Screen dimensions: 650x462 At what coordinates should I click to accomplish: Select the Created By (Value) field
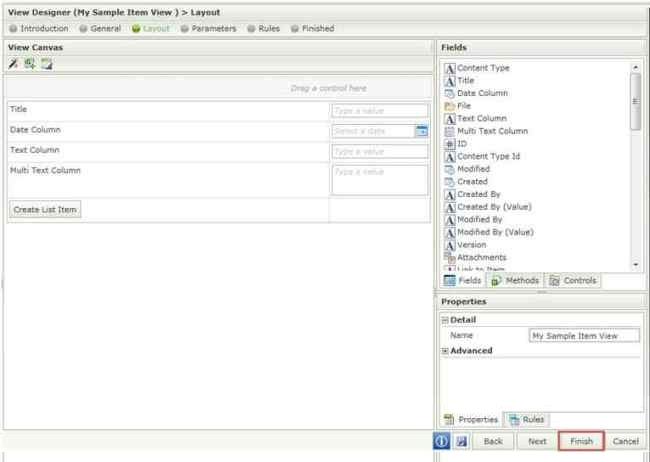tap(488, 207)
